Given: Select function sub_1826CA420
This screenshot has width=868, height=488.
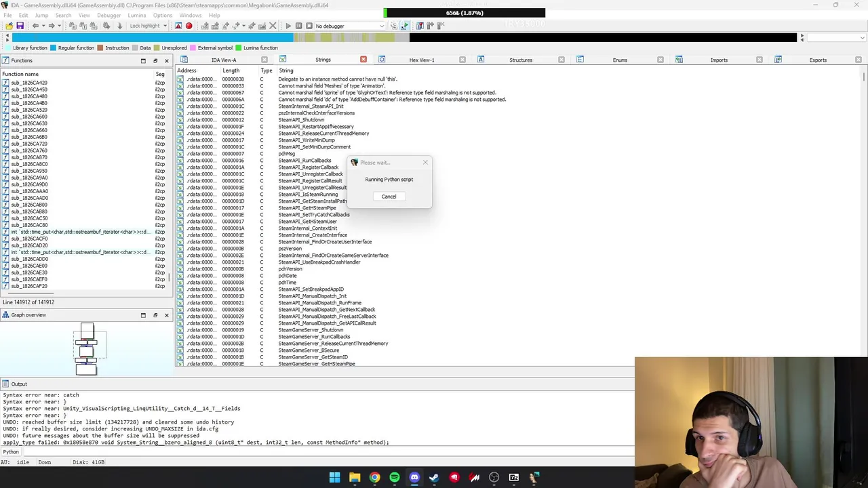Looking at the screenshot, I should click(29, 83).
